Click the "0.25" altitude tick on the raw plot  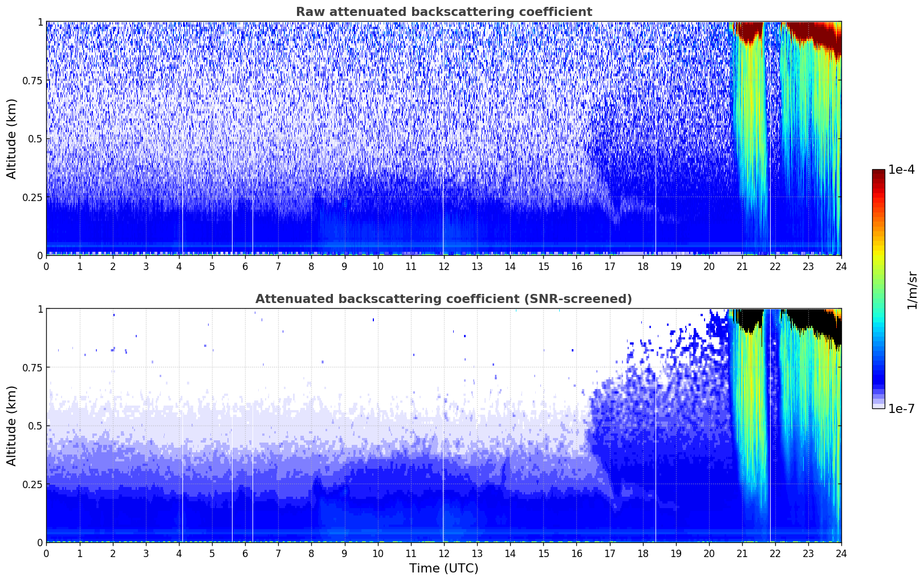tap(33, 197)
